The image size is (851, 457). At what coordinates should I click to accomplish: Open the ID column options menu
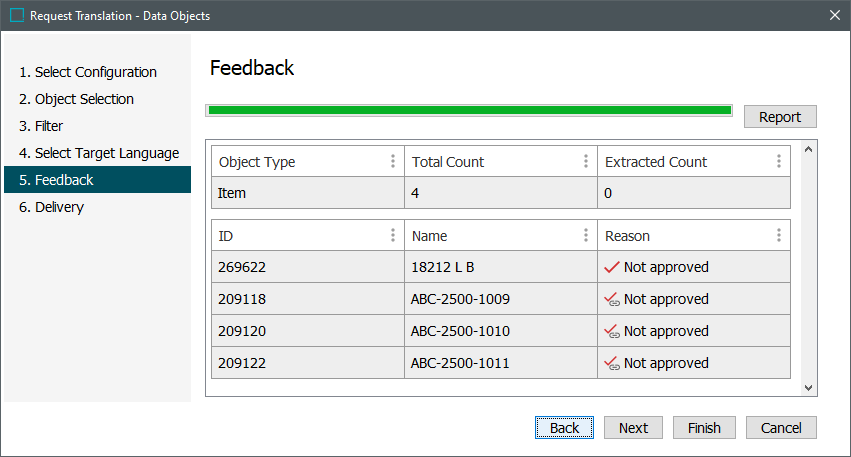(x=392, y=236)
